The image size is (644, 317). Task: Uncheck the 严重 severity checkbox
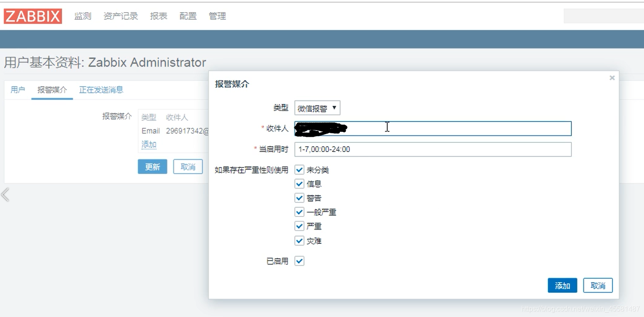pyautogui.click(x=299, y=226)
